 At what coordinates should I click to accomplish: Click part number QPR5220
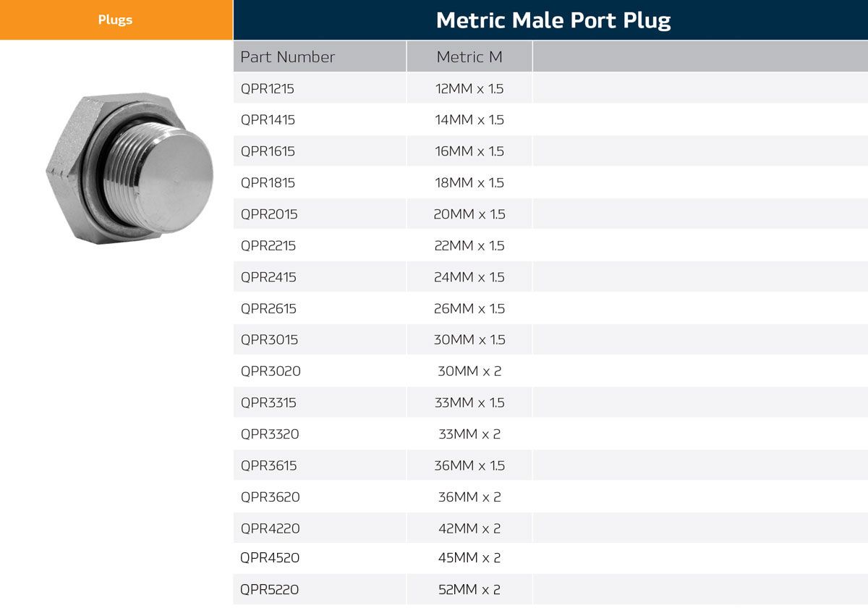point(270,590)
